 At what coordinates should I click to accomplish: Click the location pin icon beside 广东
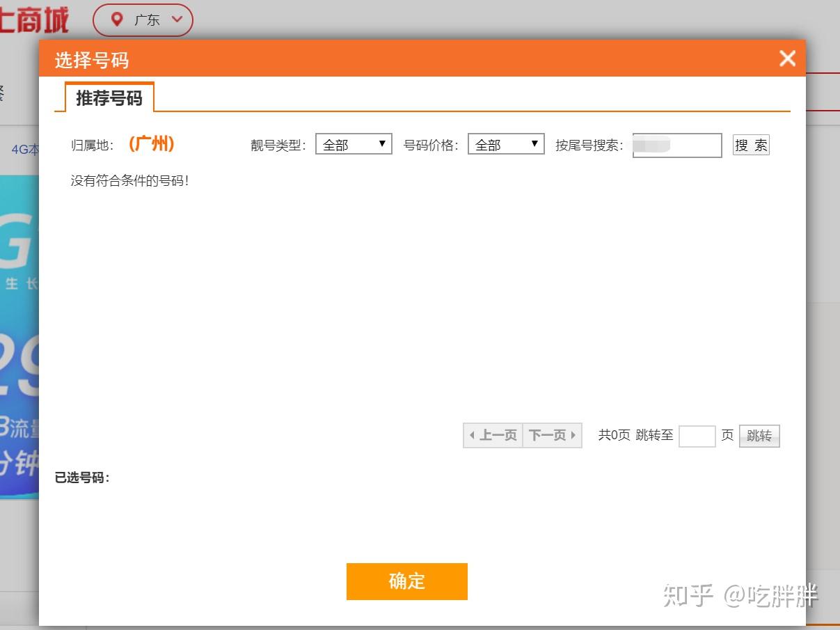[117, 19]
